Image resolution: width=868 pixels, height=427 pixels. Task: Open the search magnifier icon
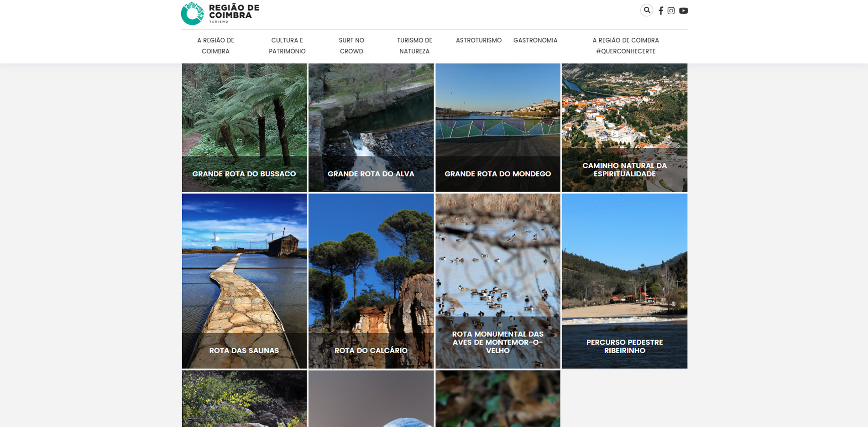(647, 10)
